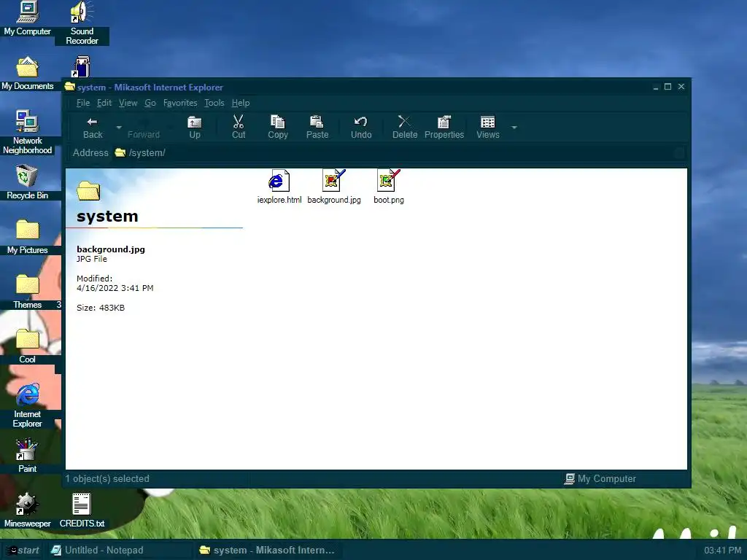Open the Go menu
The image size is (747, 560).
(150, 103)
